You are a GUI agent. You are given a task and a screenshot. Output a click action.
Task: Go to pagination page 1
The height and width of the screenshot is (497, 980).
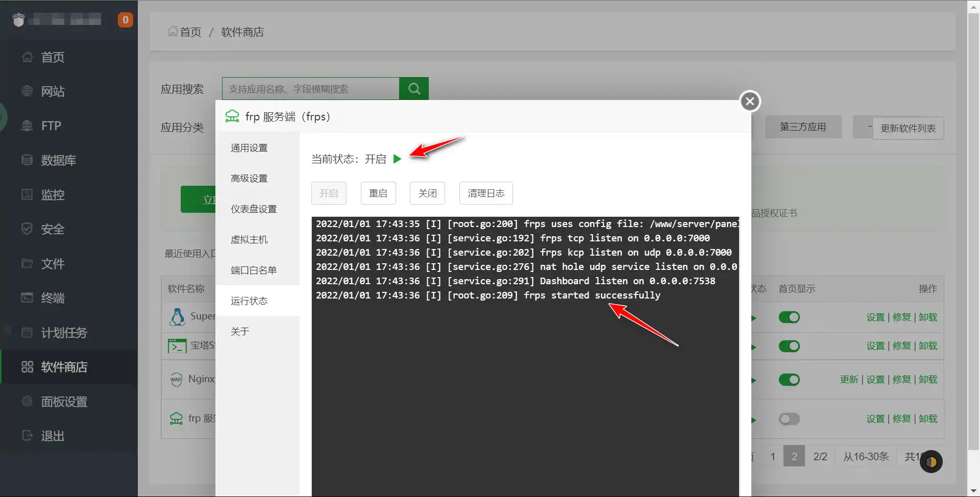773,456
